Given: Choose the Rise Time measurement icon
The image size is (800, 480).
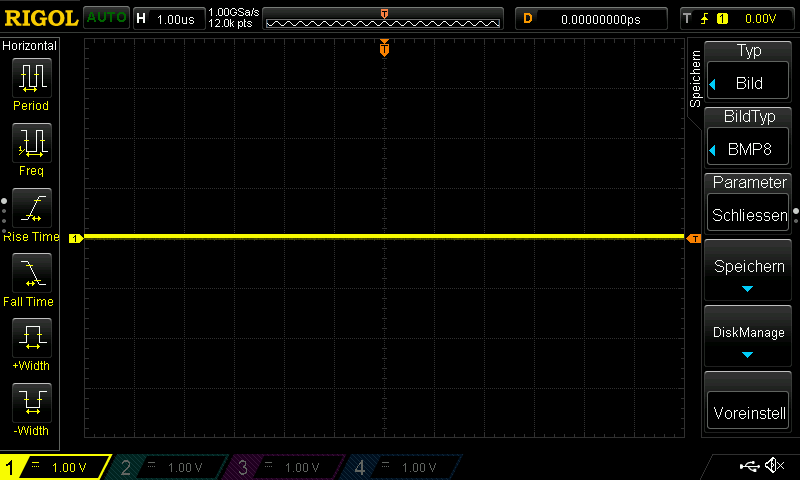Looking at the screenshot, I should (32, 208).
